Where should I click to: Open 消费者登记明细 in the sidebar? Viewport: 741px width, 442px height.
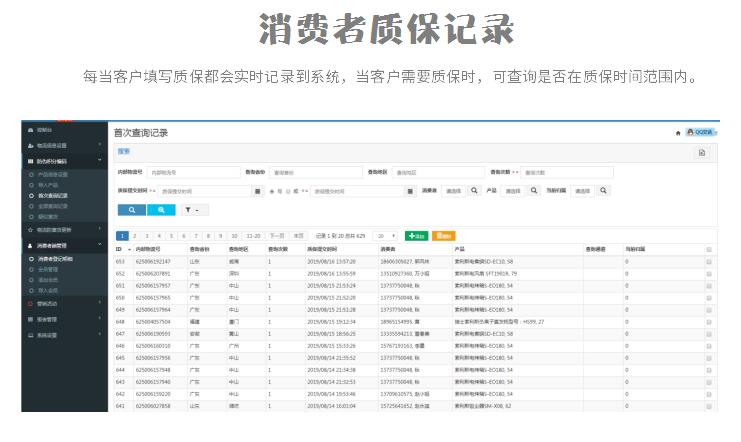pos(55,259)
